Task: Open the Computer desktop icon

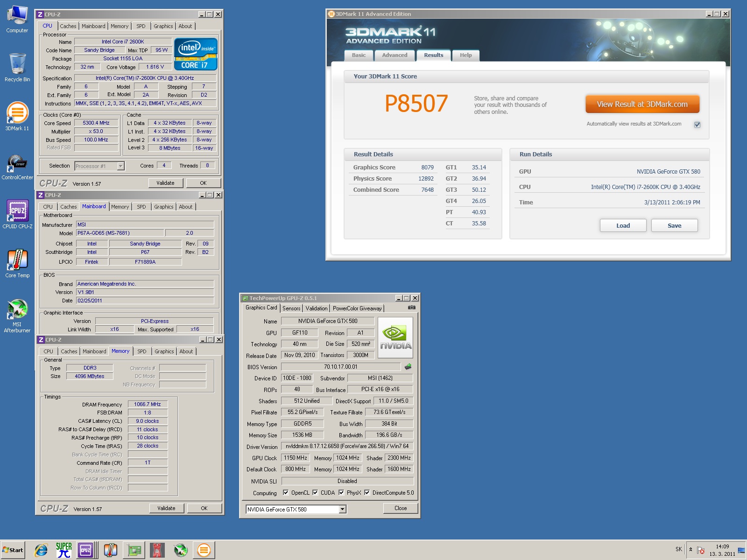Action: [17, 19]
